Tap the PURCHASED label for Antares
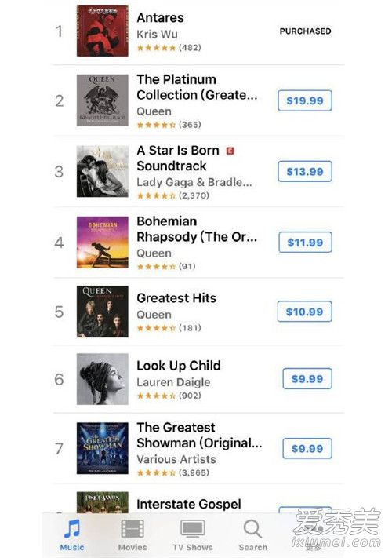This screenshot has height=558, width=392. coord(305,31)
